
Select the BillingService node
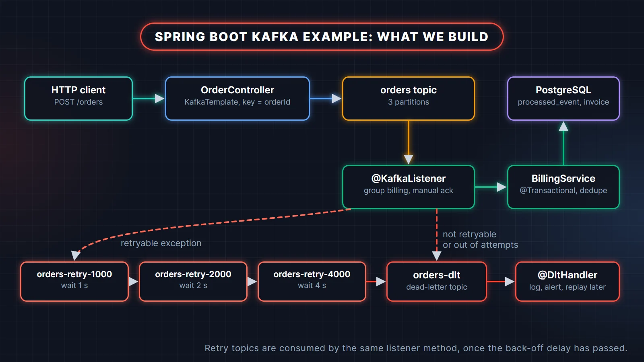[563, 187]
